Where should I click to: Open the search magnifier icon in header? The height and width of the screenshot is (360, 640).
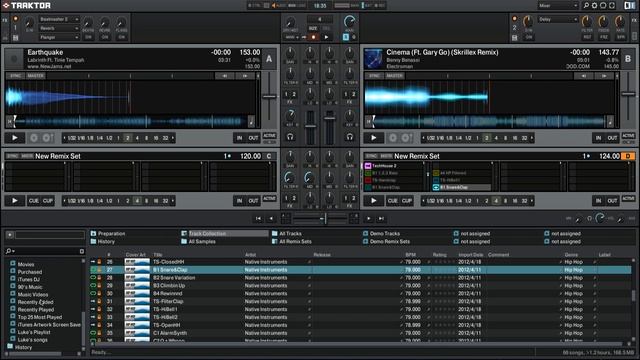click(x=586, y=5)
